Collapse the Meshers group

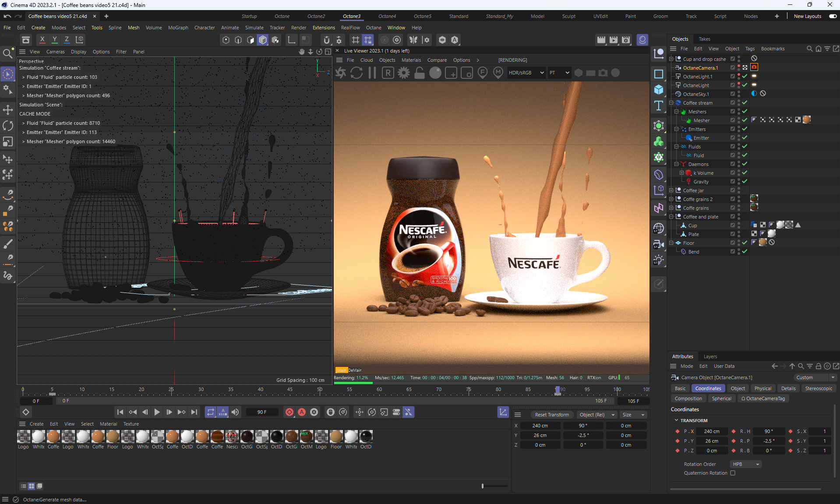pos(677,112)
